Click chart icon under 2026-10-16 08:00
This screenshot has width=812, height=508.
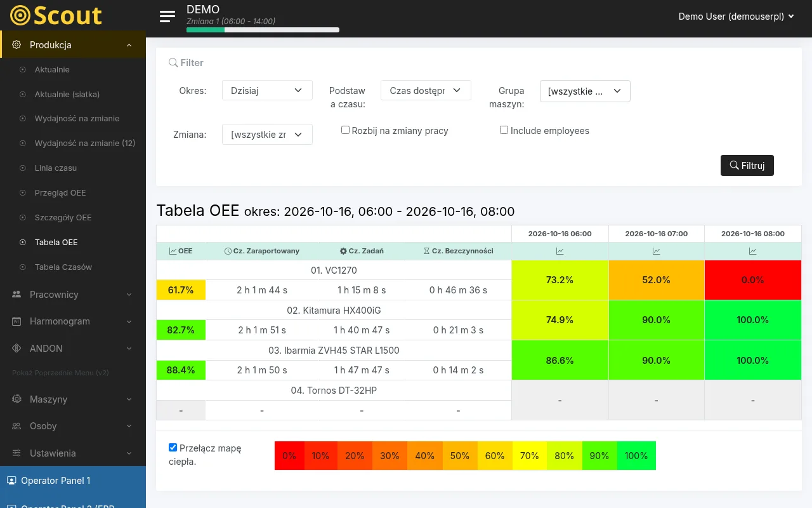(x=753, y=251)
